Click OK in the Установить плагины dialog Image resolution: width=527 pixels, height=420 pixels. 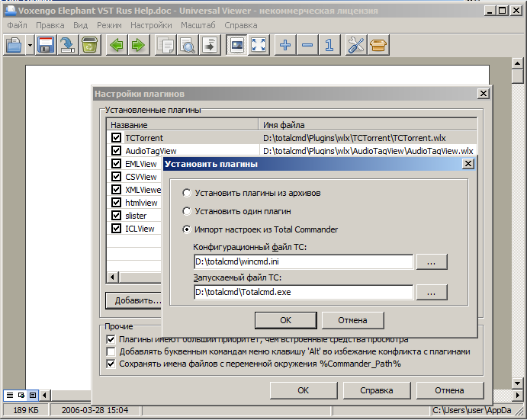286,320
